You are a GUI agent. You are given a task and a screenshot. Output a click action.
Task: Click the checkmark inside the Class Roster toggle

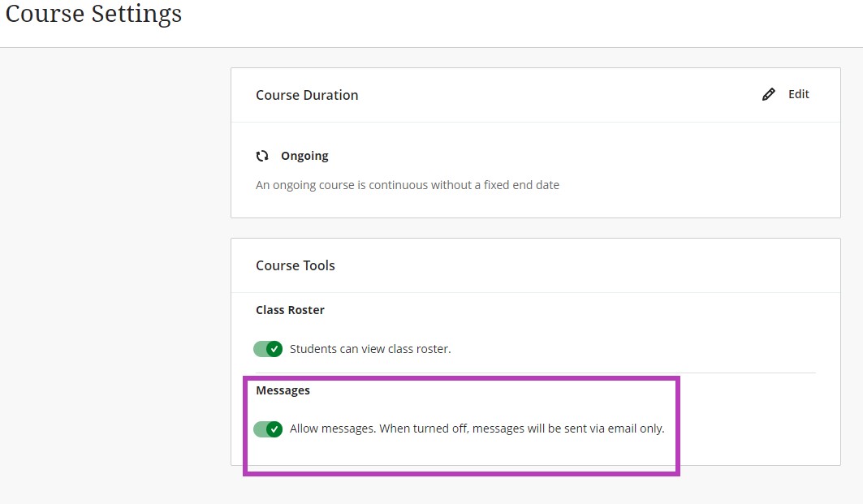274,348
